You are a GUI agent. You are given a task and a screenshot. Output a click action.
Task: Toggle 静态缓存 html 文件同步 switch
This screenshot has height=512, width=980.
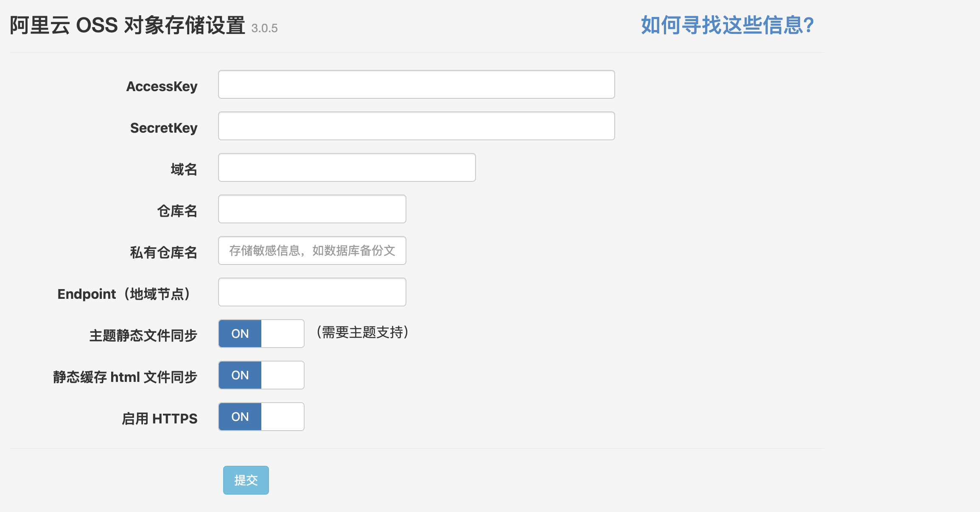[x=261, y=375]
